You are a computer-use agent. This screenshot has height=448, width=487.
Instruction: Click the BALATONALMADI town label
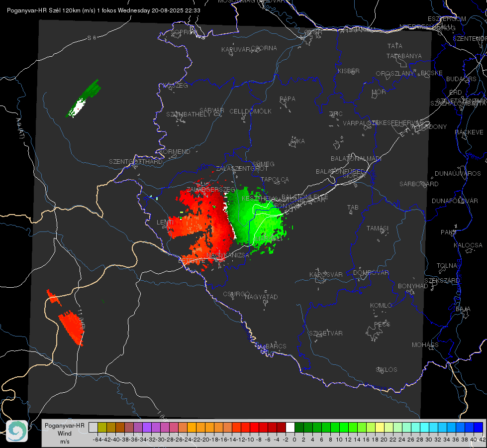point(356,159)
